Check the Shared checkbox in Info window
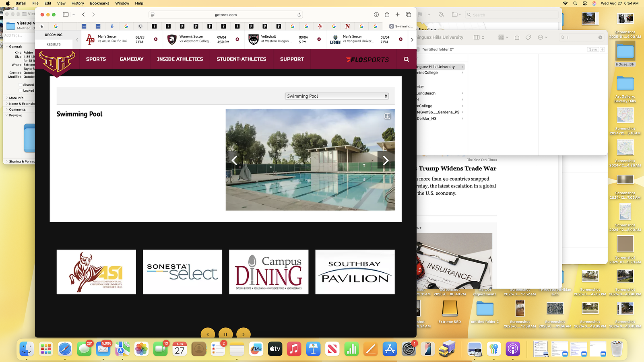 20,85
